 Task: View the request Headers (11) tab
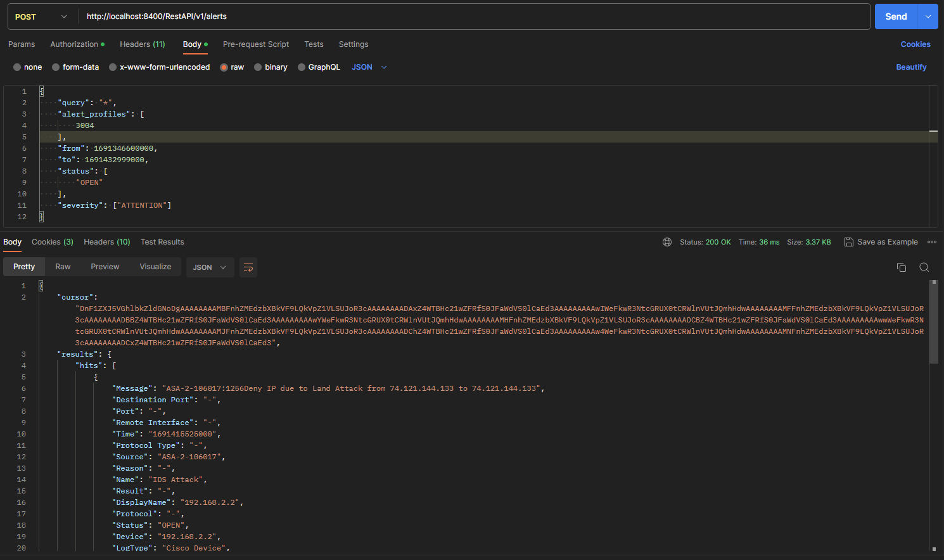[142, 44]
